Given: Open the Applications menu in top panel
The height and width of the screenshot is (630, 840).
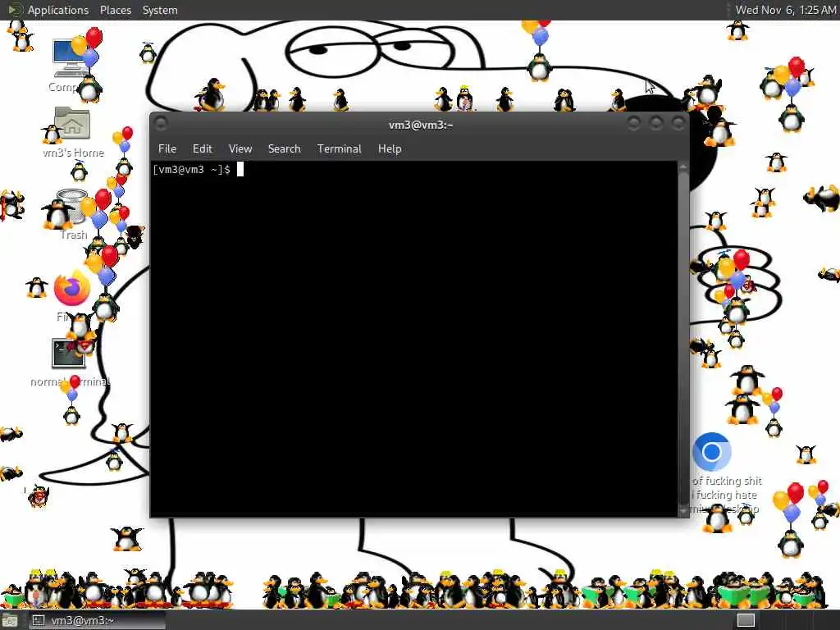Looking at the screenshot, I should point(58,10).
